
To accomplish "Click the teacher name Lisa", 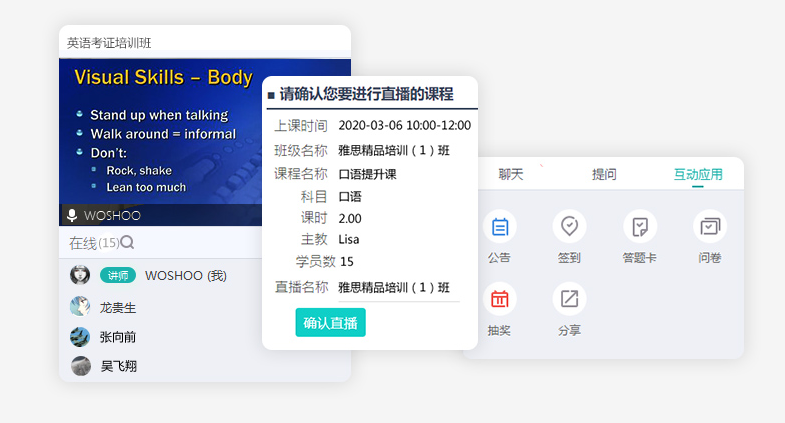I will 349,239.
